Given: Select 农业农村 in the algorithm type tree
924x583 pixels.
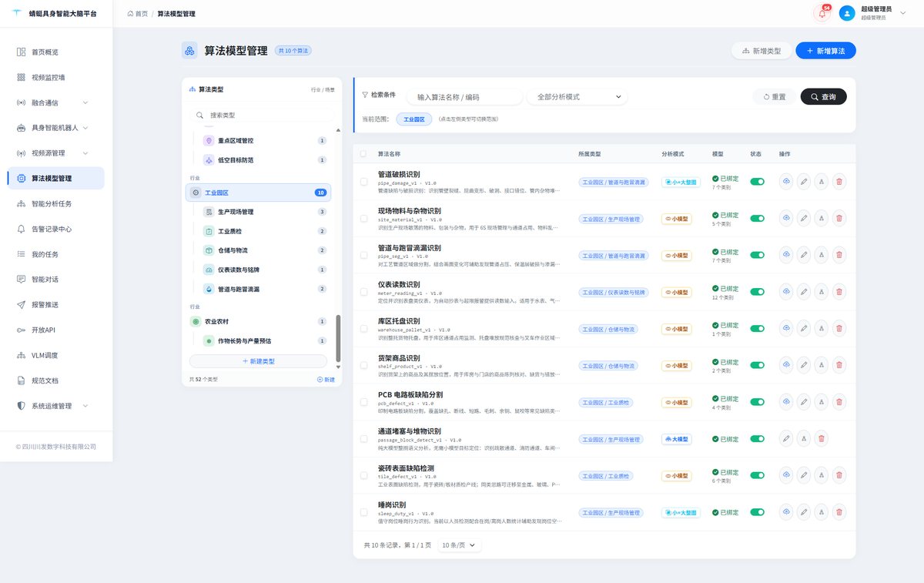Looking at the screenshot, I should tap(259, 321).
